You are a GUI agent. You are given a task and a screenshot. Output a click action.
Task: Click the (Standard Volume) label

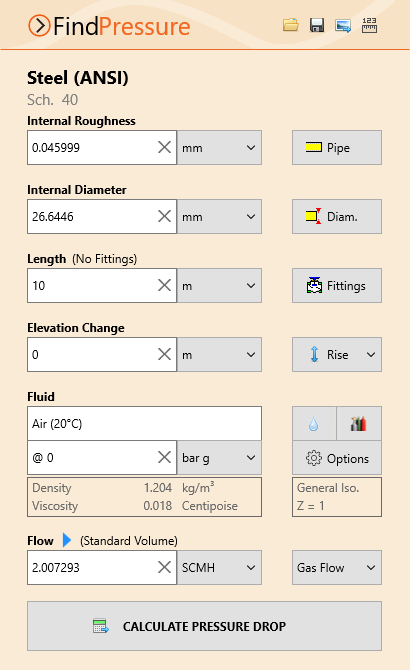129,541
